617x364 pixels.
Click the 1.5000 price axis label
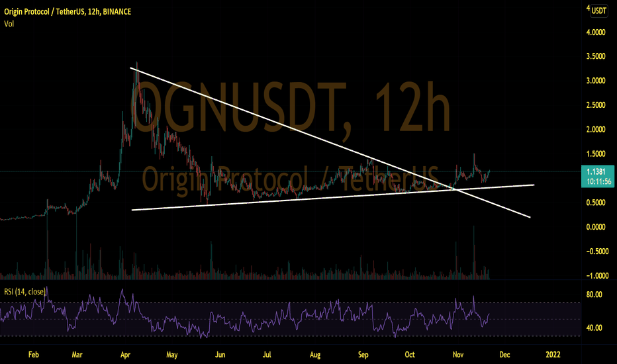pyautogui.click(x=596, y=154)
